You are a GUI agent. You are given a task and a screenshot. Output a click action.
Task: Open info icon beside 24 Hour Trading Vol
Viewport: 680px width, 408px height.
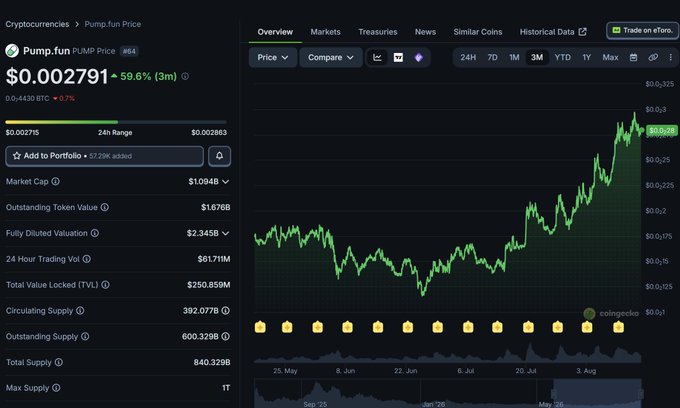point(87,259)
